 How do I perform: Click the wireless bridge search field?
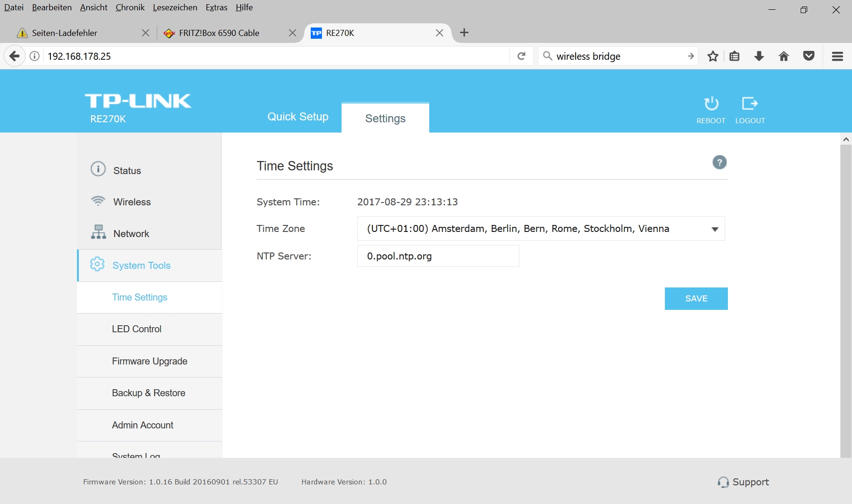pos(618,56)
